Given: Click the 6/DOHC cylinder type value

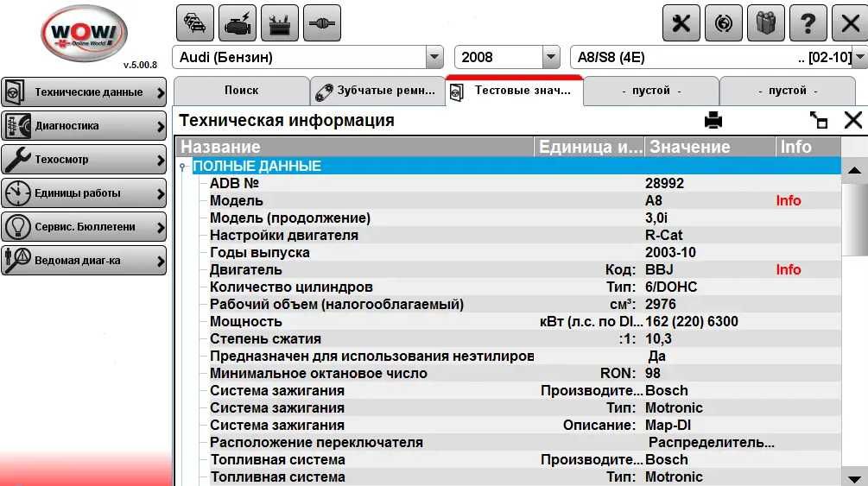Looking at the screenshot, I should click(x=671, y=287).
